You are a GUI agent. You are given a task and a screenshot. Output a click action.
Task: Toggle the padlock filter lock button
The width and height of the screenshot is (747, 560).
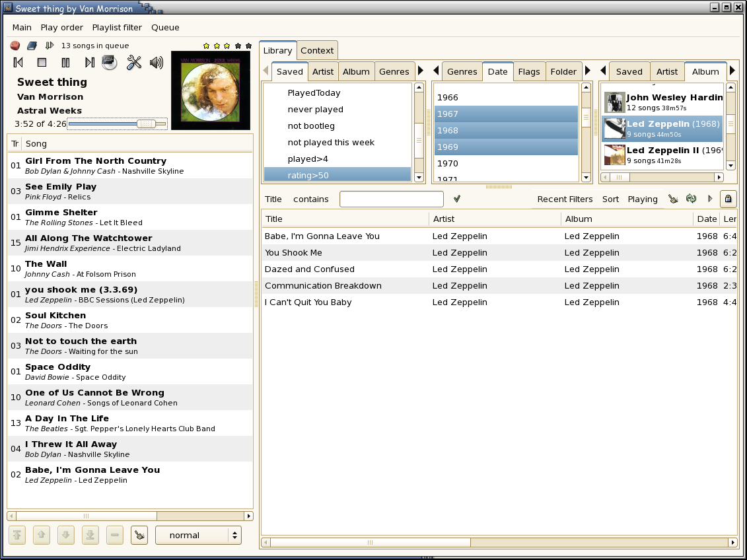(x=728, y=199)
